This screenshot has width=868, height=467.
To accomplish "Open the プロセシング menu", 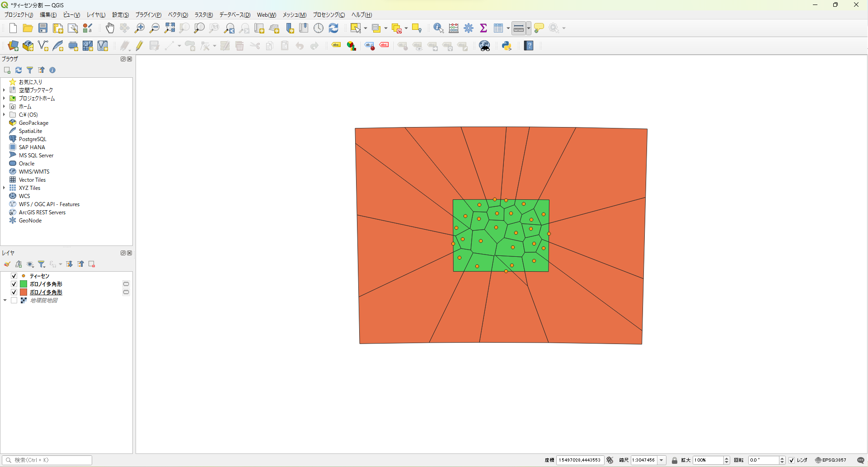I will click(x=328, y=15).
